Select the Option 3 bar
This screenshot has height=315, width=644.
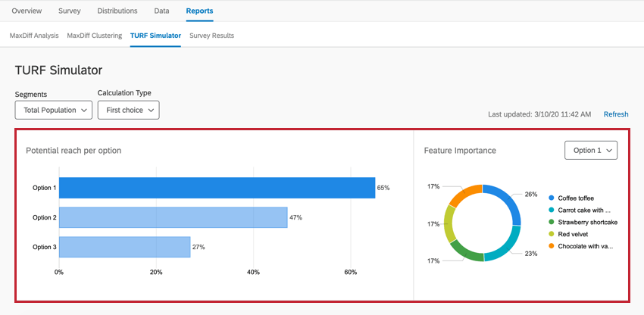[124, 247]
